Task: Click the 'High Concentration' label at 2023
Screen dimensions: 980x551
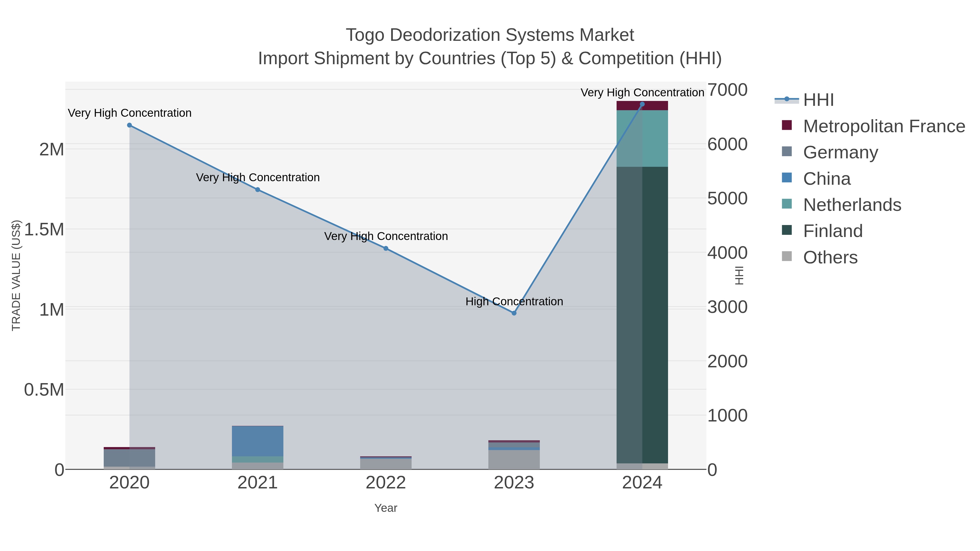Action: click(514, 301)
